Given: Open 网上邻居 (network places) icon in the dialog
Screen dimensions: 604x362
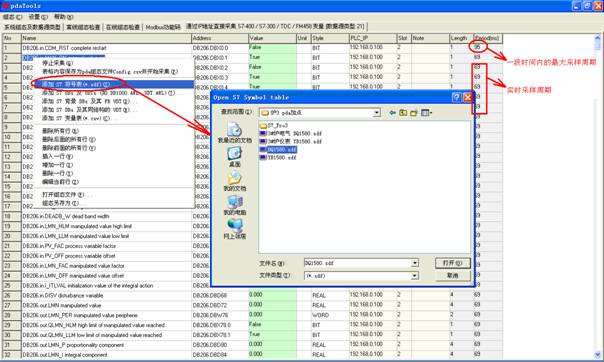Looking at the screenshot, I should click(x=234, y=229).
